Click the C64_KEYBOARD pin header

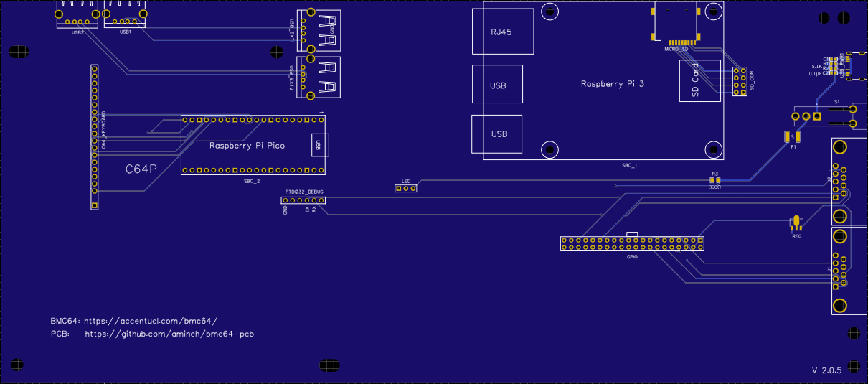point(95,136)
